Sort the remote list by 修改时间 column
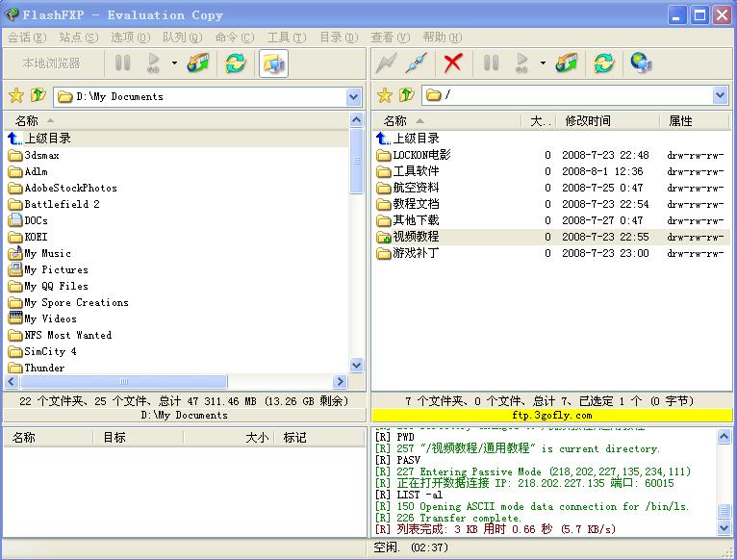737x560 pixels. 607,121
